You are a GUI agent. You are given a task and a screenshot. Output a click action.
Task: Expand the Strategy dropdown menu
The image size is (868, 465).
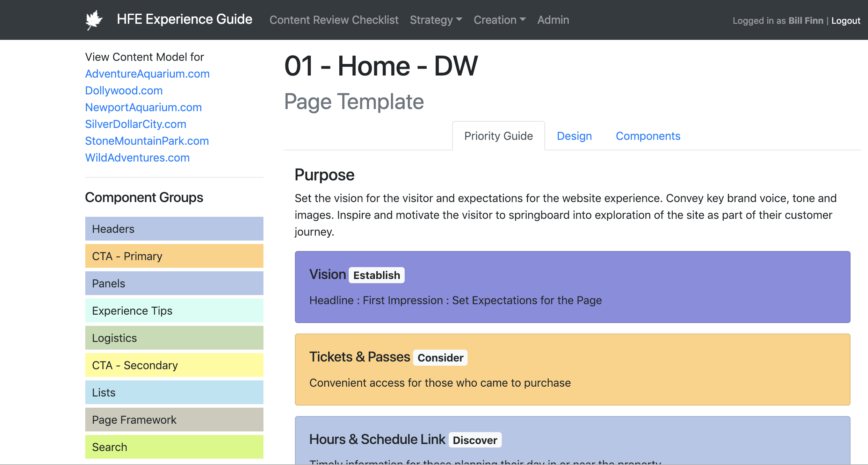coord(436,20)
